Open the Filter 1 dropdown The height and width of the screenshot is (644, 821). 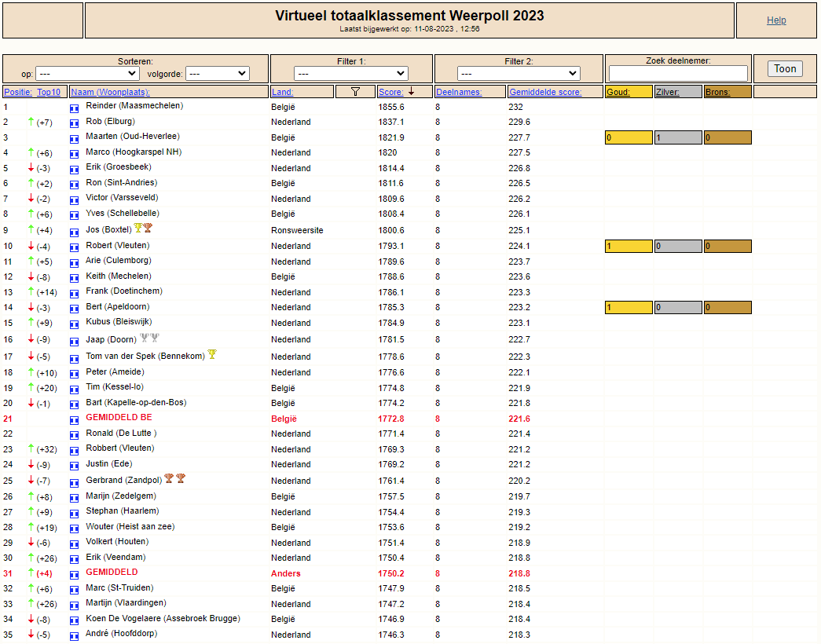click(x=350, y=74)
